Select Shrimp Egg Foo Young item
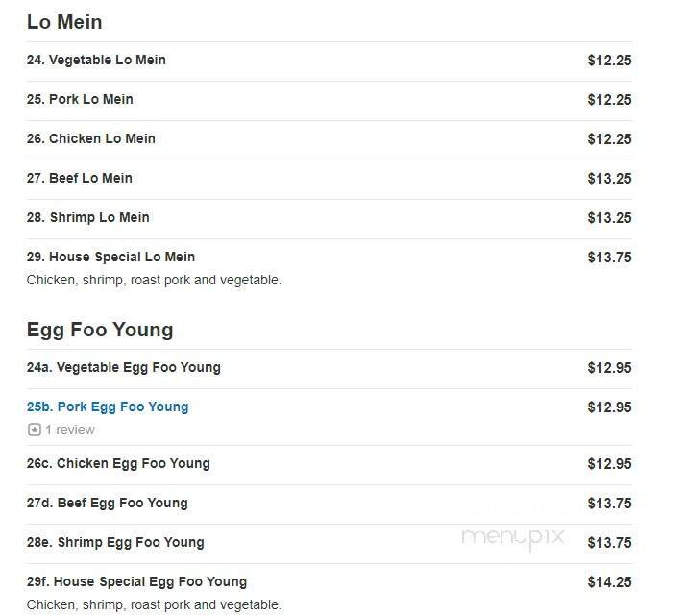Viewport: 685px width, 616px height. coord(114,542)
